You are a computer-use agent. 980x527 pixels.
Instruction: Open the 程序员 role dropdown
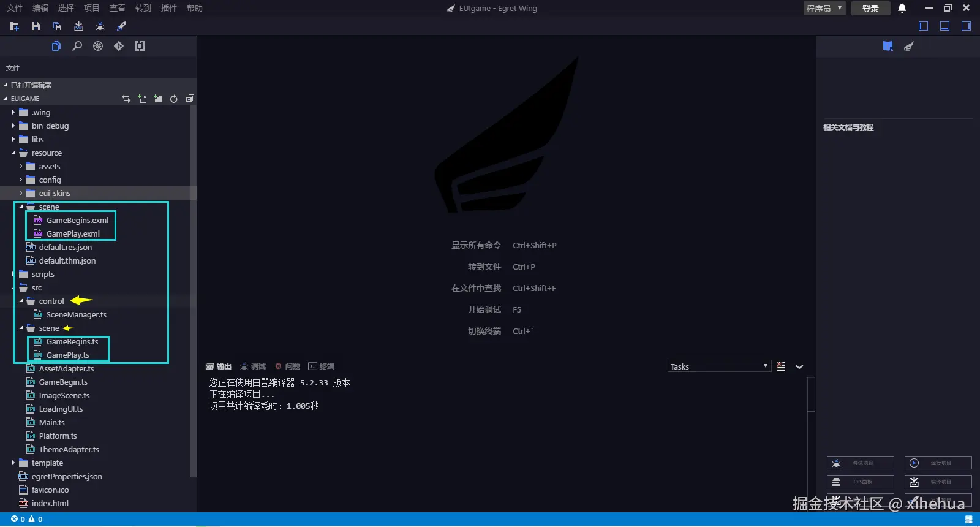(x=824, y=8)
